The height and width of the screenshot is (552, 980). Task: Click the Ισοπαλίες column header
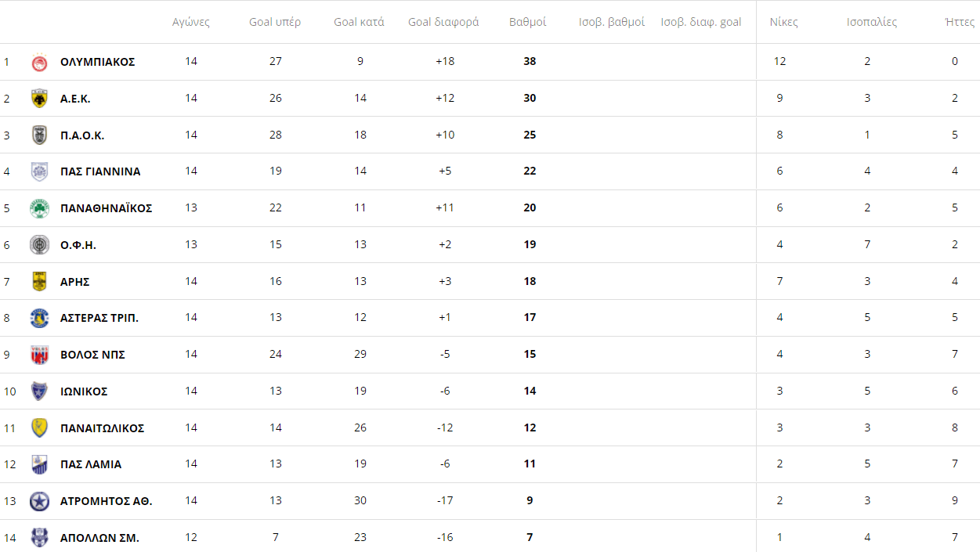(x=872, y=22)
